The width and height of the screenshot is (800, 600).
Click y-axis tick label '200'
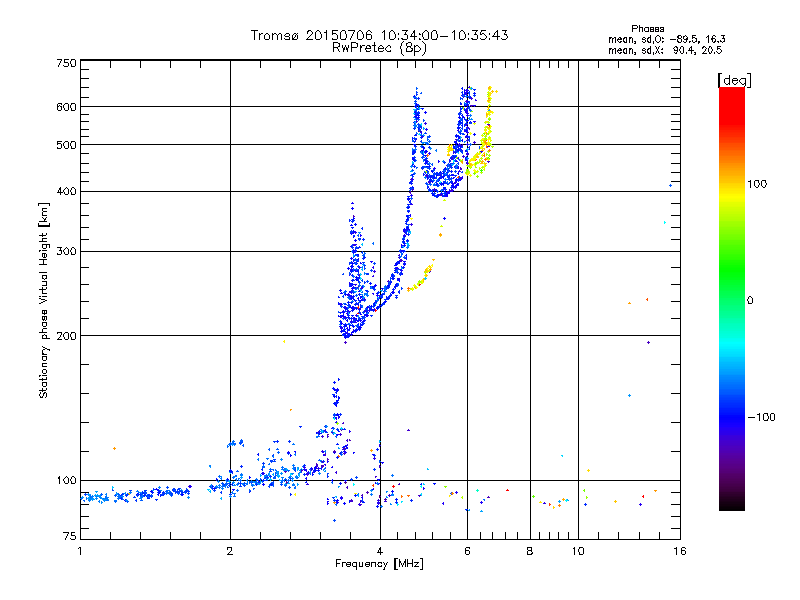coord(66,336)
